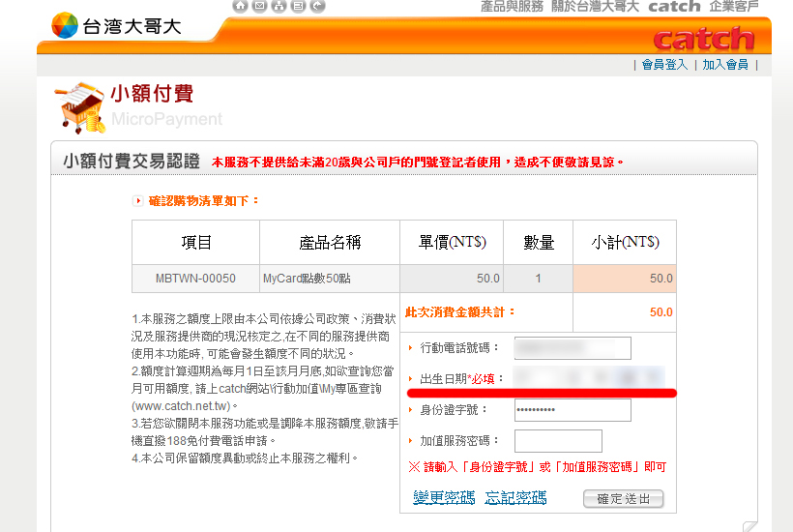
Task: Click the quantity value 1 cell
Action: click(538, 279)
